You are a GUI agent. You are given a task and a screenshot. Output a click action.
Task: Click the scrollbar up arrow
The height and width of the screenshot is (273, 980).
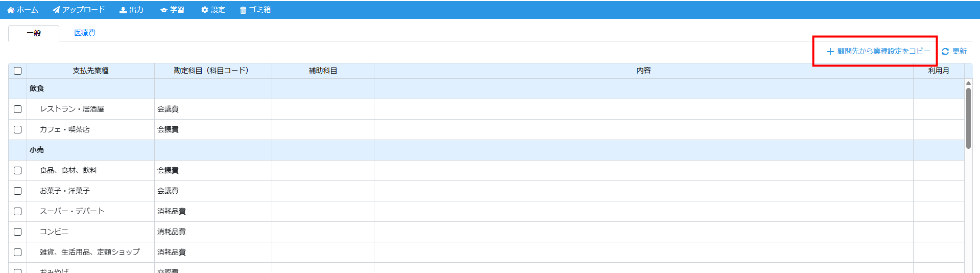(968, 83)
